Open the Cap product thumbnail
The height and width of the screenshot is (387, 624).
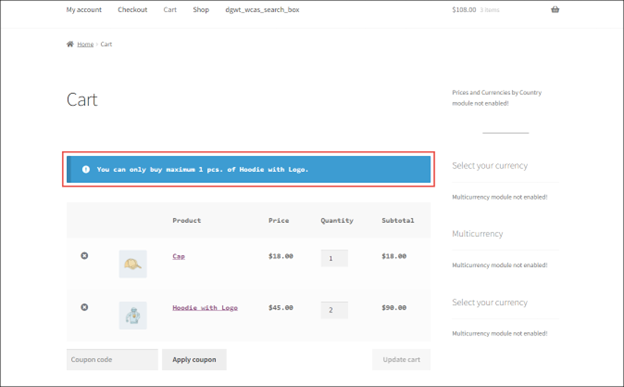(133, 264)
